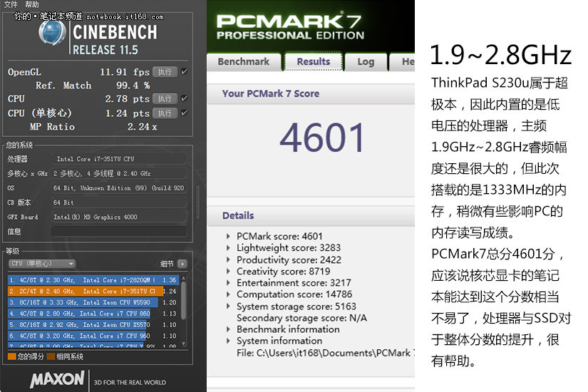Switch to the Benchmark tab in PCMark 7
588x392 pixels.
(x=244, y=61)
